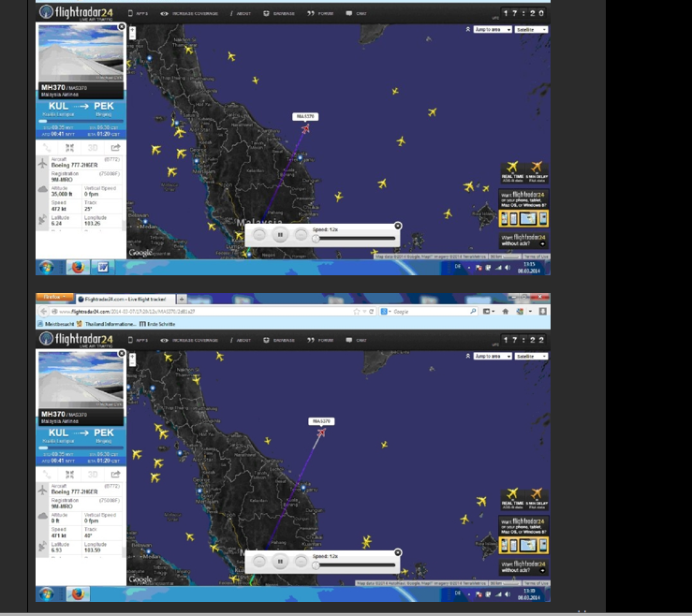Open the Erste Schritte bookmark
The image size is (692, 616).
point(157,324)
